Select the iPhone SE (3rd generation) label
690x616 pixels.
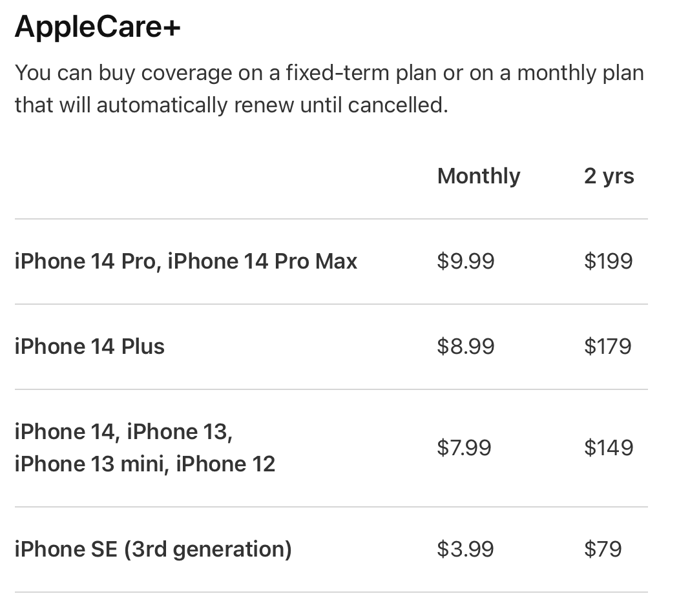[152, 549]
